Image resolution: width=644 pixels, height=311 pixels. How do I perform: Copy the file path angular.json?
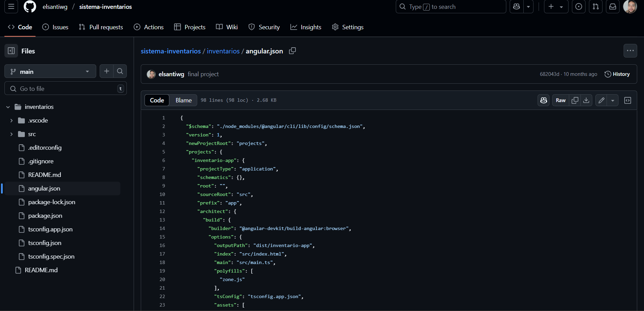(x=292, y=51)
